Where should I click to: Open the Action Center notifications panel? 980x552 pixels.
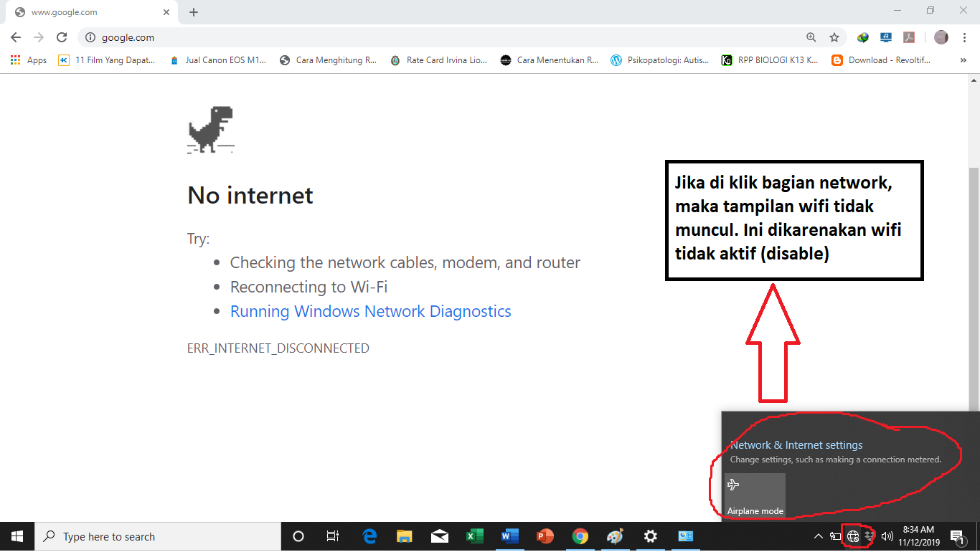click(x=957, y=536)
